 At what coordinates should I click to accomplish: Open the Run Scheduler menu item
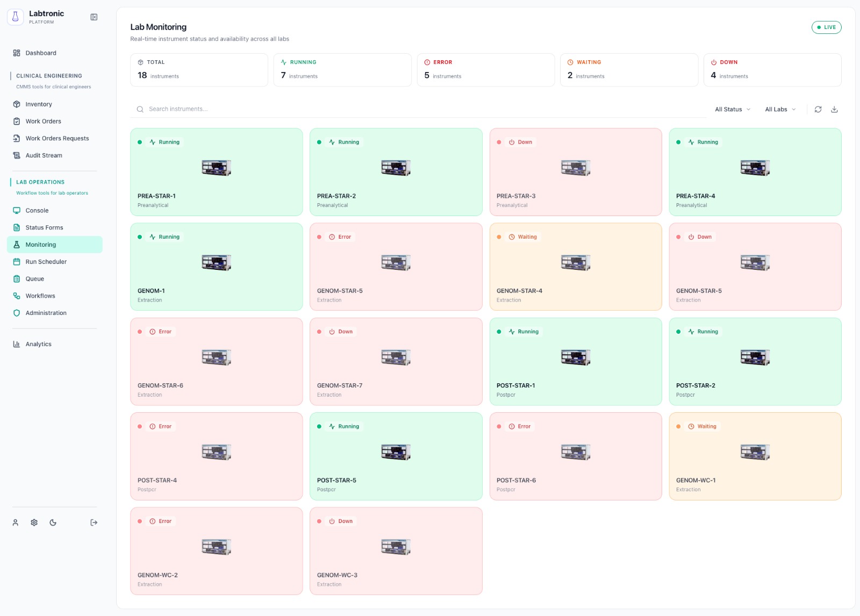(x=46, y=262)
